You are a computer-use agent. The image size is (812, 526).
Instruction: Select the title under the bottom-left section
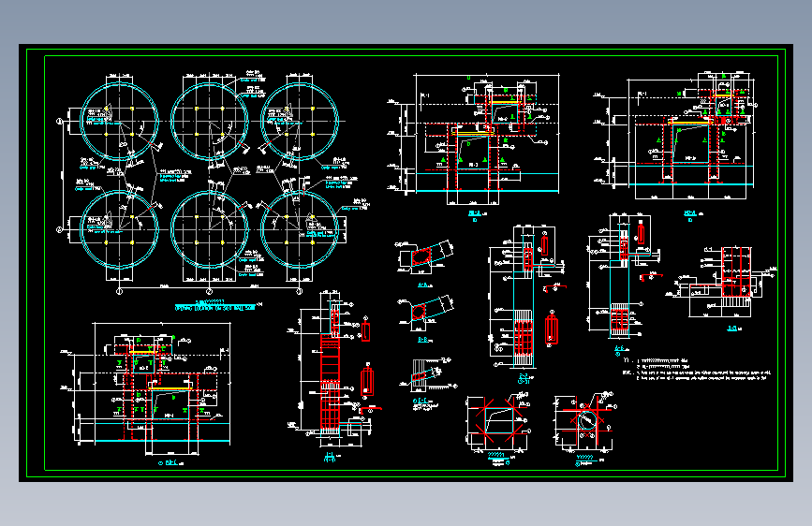170,463
